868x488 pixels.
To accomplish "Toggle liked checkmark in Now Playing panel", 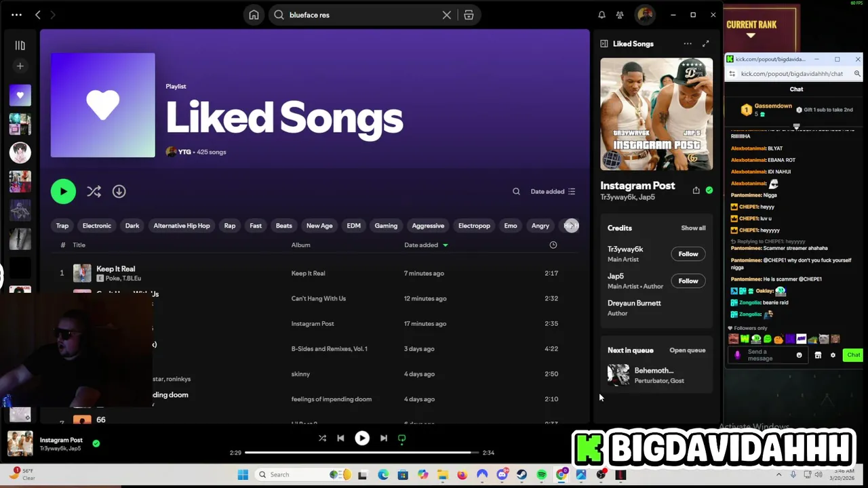I will tap(709, 190).
